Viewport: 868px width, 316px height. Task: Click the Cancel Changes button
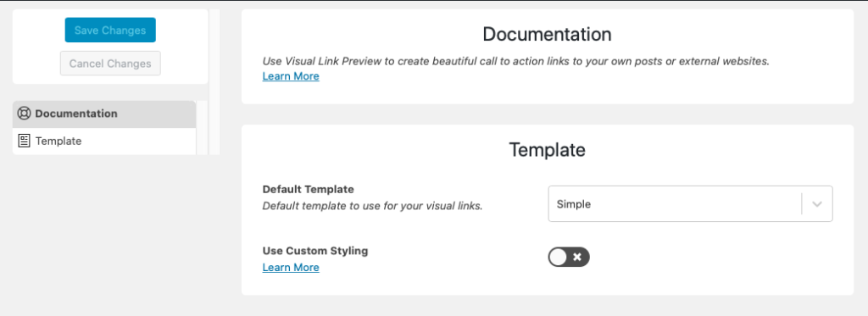tap(110, 64)
